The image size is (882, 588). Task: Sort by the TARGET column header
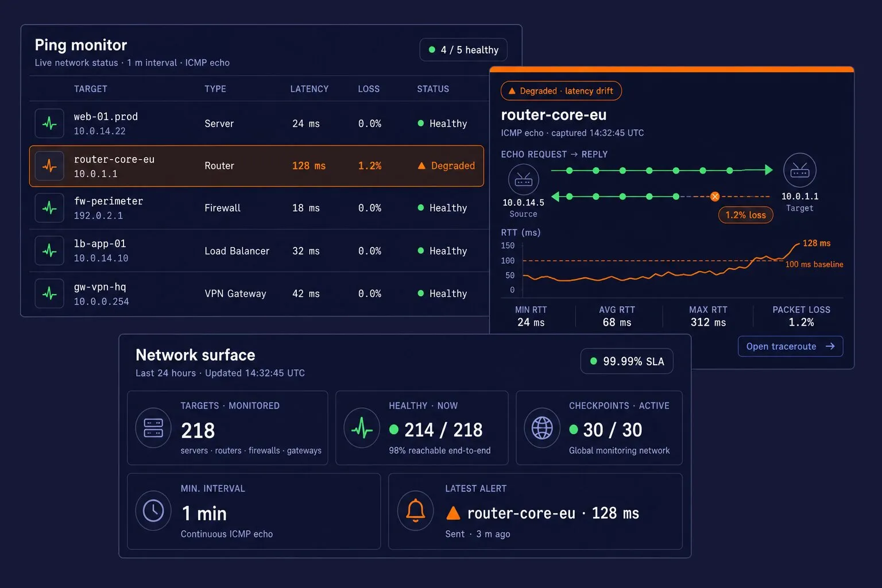click(x=91, y=89)
